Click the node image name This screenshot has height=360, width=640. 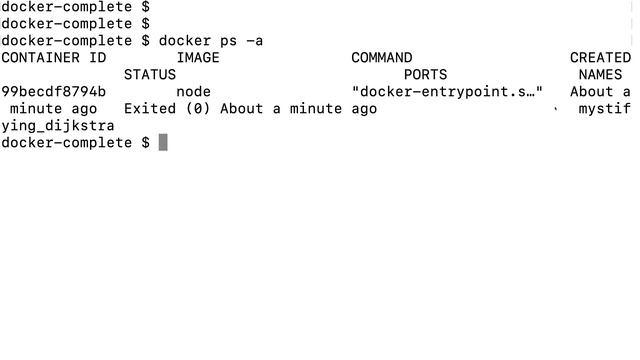tap(193, 92)
